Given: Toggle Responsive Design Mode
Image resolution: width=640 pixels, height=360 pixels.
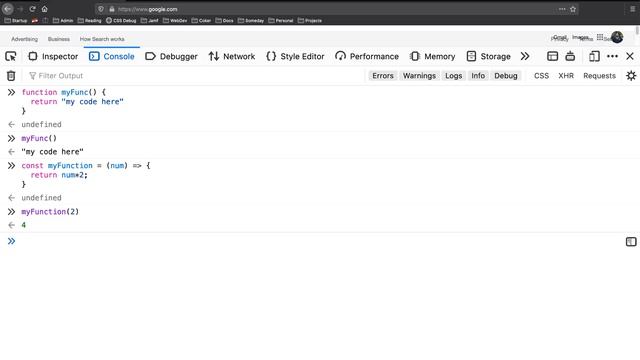Looking at the screenshot, I should (594, 56).
